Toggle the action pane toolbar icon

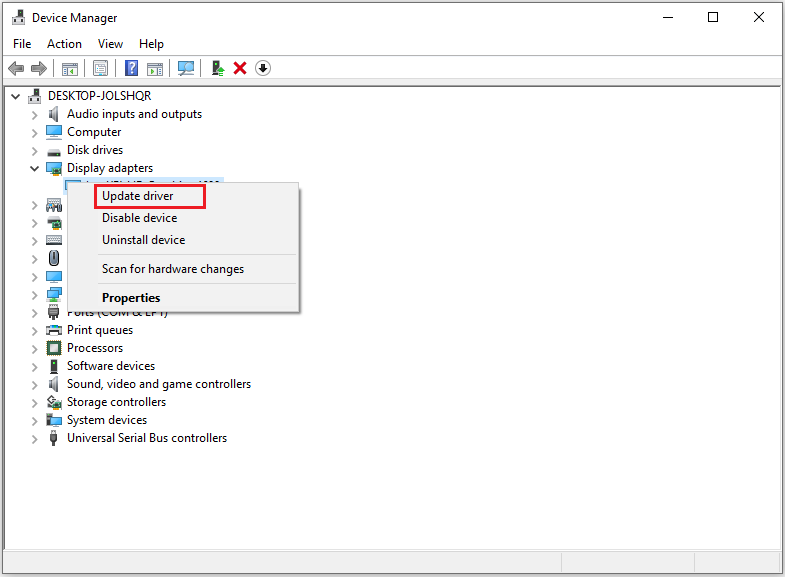pyautogui.click(x=155, y=69)
